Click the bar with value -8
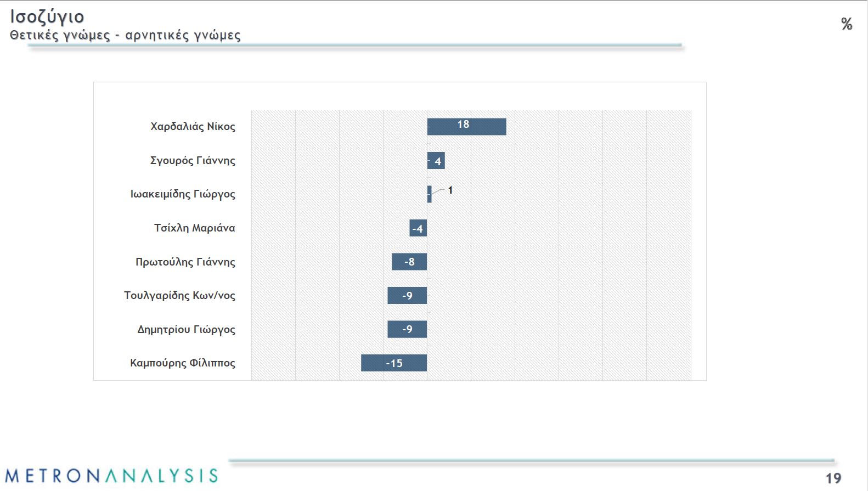This screenshot has height=491, width=868. pos(409,262)
